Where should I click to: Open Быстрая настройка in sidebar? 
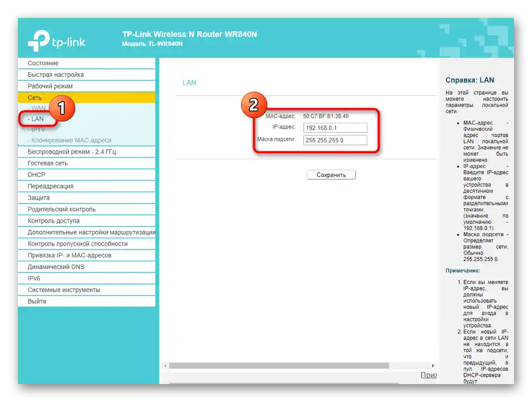(x=87, y=75)
